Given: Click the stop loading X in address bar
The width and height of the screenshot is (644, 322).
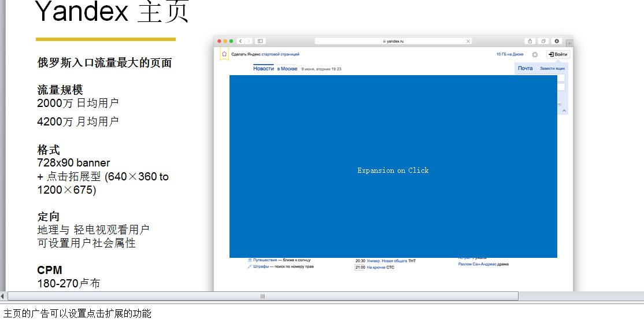Looking at the screenshot, I should [x=468, y=41].
